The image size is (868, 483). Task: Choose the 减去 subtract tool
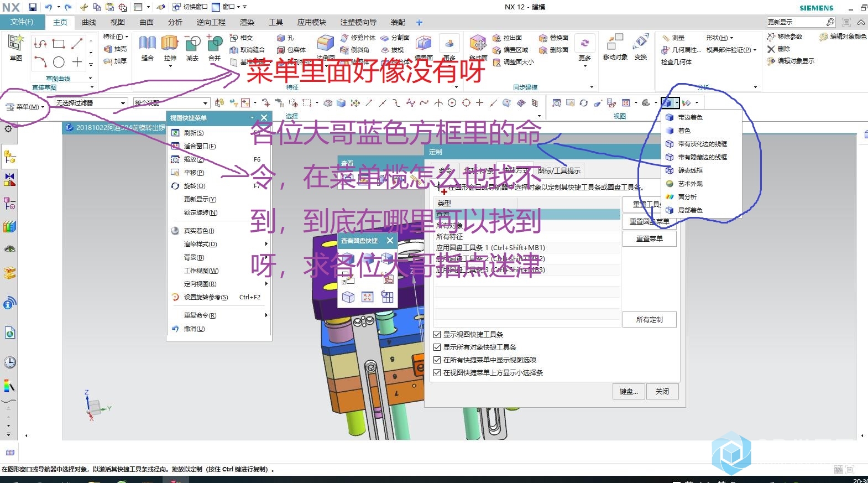point(192,48)
